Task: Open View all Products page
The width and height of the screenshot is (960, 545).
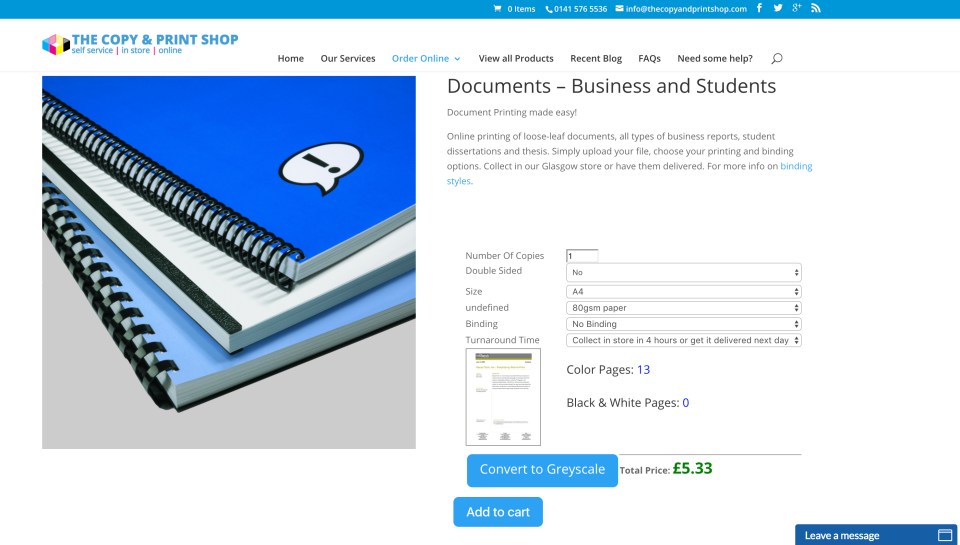Action: 516,59
